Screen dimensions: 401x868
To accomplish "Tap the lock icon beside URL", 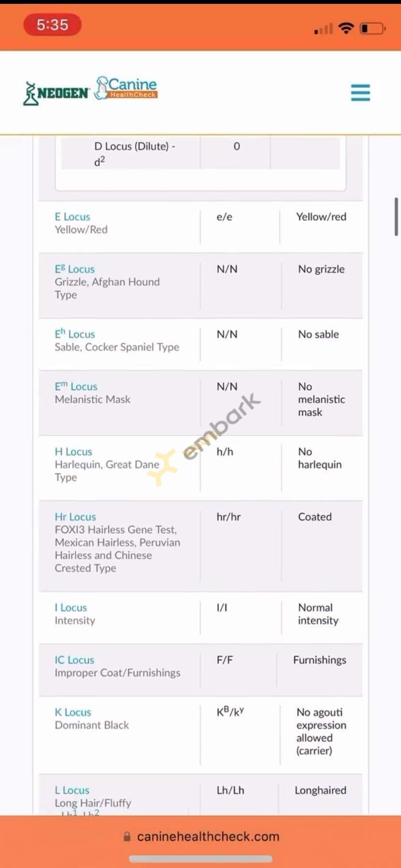I will point(127,837).
